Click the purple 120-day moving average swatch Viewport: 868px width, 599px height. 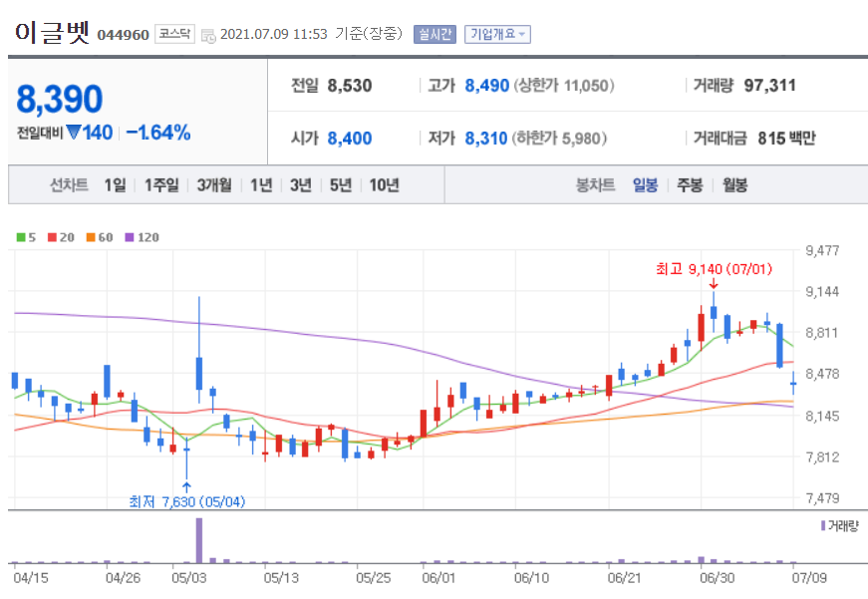[x=130, y=237]
